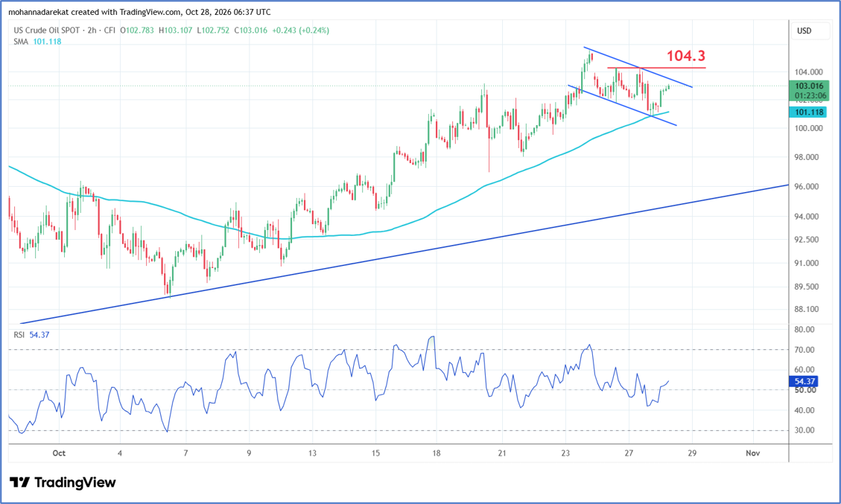Click the header text mentioning TradingView.com

139,12
